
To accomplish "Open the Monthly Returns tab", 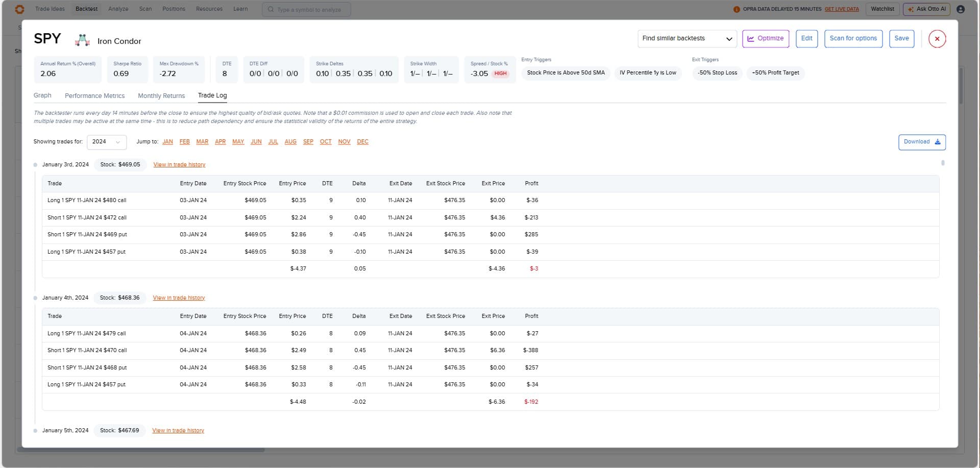I will (x=161, y=95).
